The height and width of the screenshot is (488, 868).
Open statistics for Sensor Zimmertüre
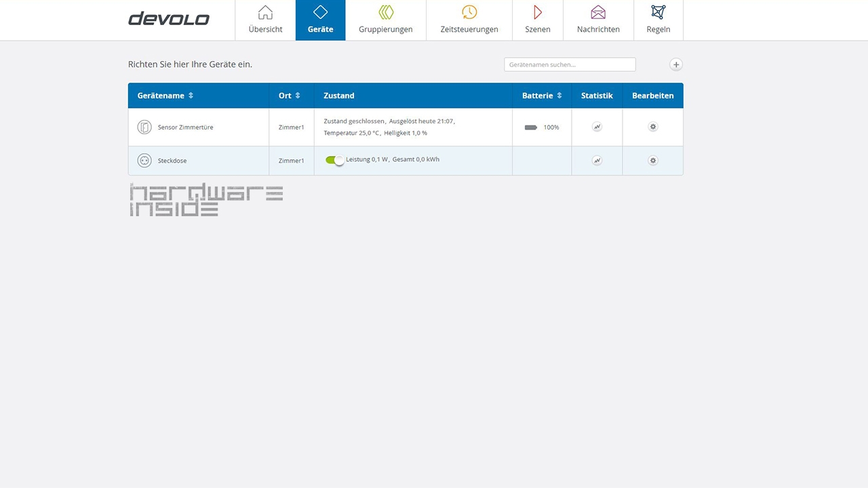[597, 127]
